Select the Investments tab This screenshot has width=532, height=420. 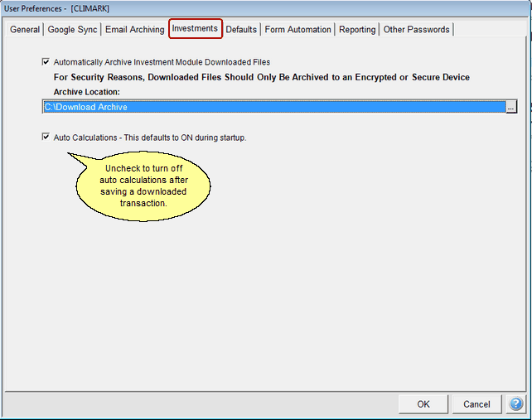click(195, 29)
